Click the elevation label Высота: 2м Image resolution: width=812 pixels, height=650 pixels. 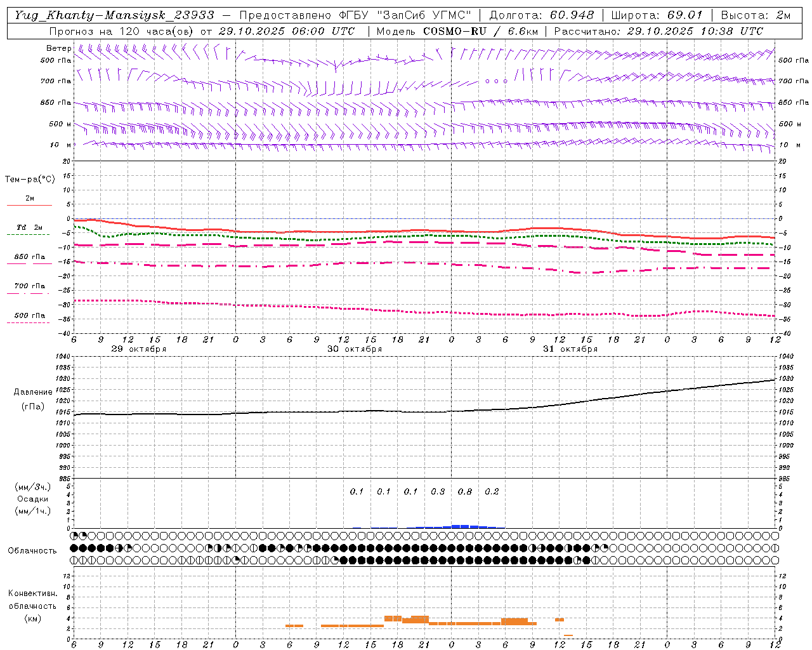pyautogui.click(x=756, y=15)
